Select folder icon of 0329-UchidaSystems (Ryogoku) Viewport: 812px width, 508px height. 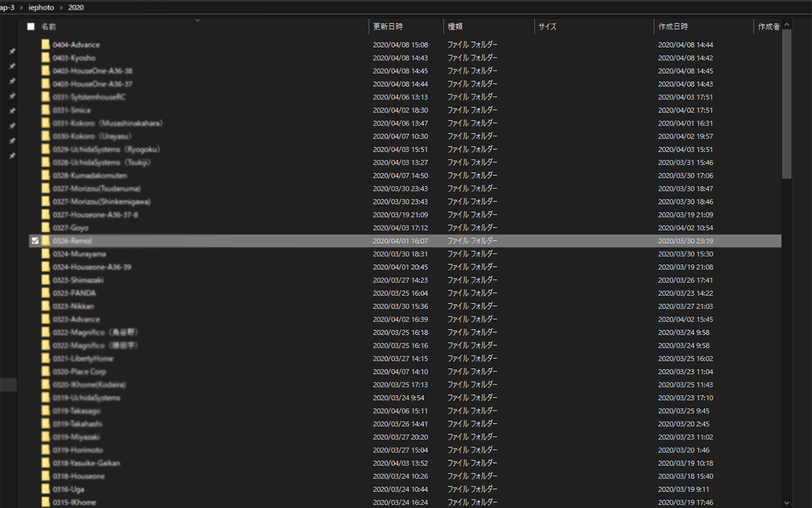click(x=46, y=149)
